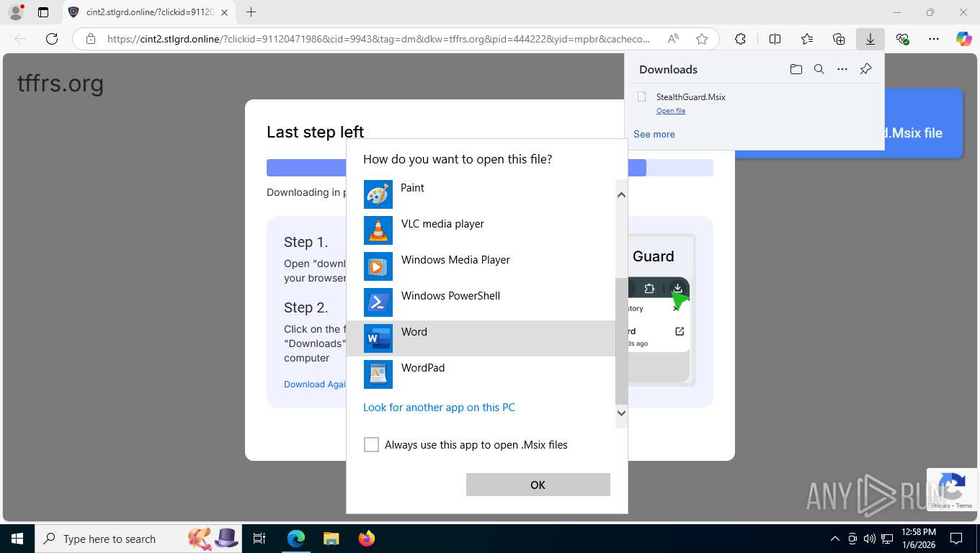
Task: Select Windows PowerShell icon
Action: [378, 302]
